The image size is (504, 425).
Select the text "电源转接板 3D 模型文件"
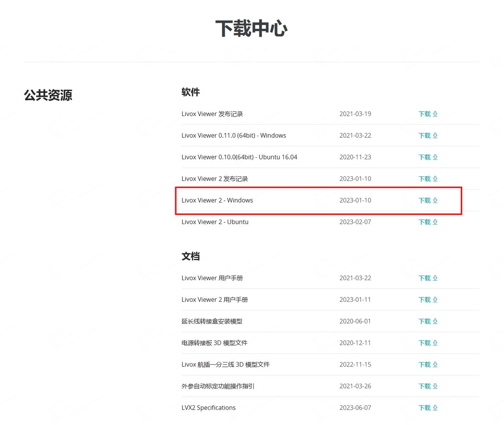point(215,343)
